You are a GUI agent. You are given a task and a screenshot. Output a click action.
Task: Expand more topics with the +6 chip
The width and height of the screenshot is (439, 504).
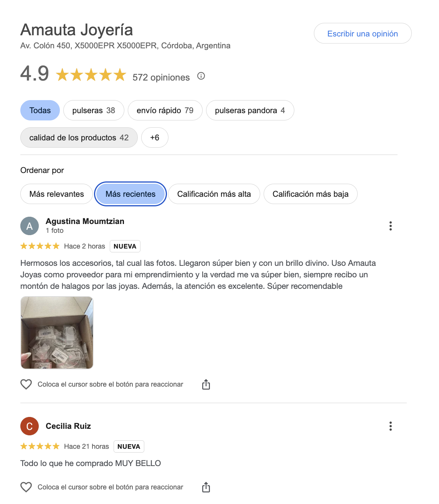pyautogui.click(x=155, y=138)
